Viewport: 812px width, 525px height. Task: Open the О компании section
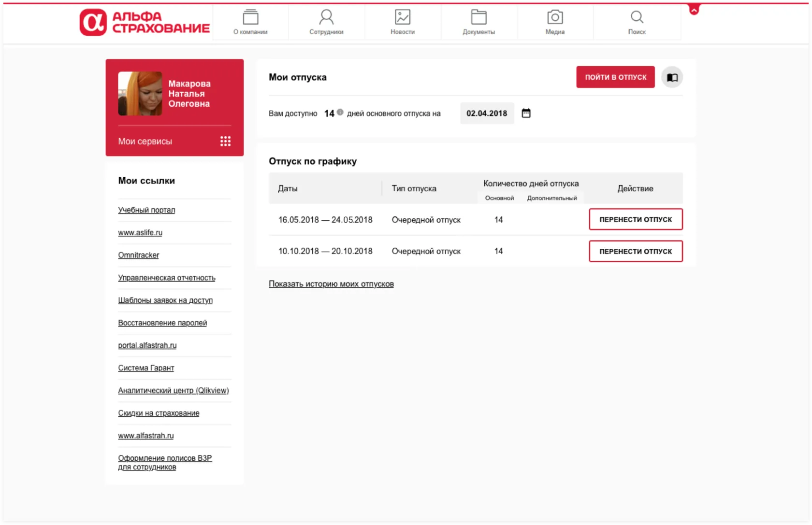250,22
